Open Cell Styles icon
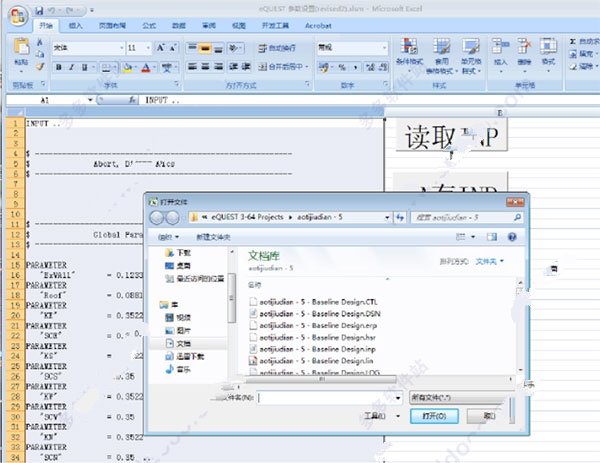 [x=471, y=46]
